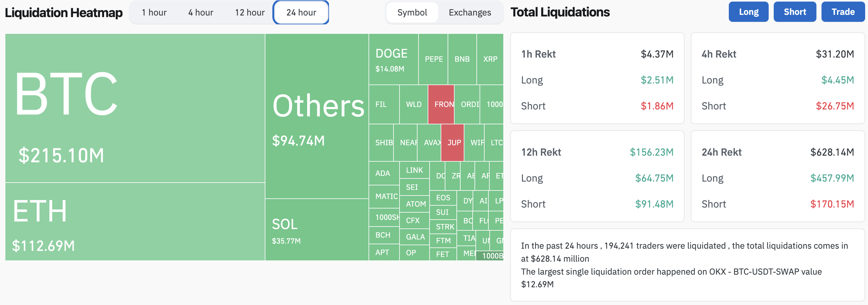
Task: Click the BTC $215.10M heatmap tile
Action: click(135, 108)
